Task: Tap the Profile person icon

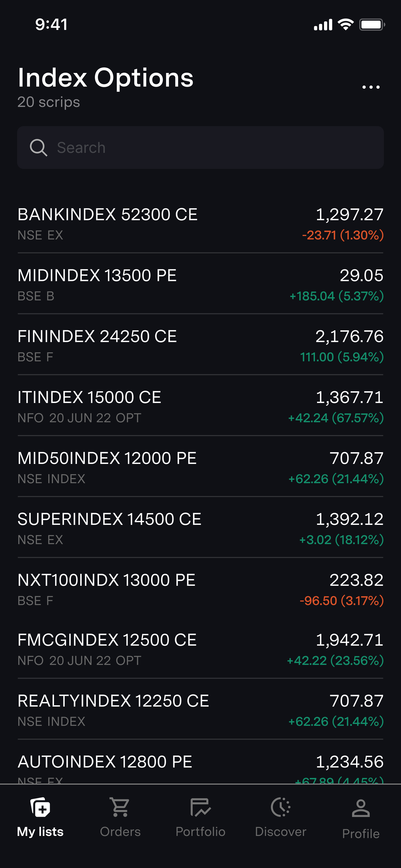Action: [x=361, y=808]
